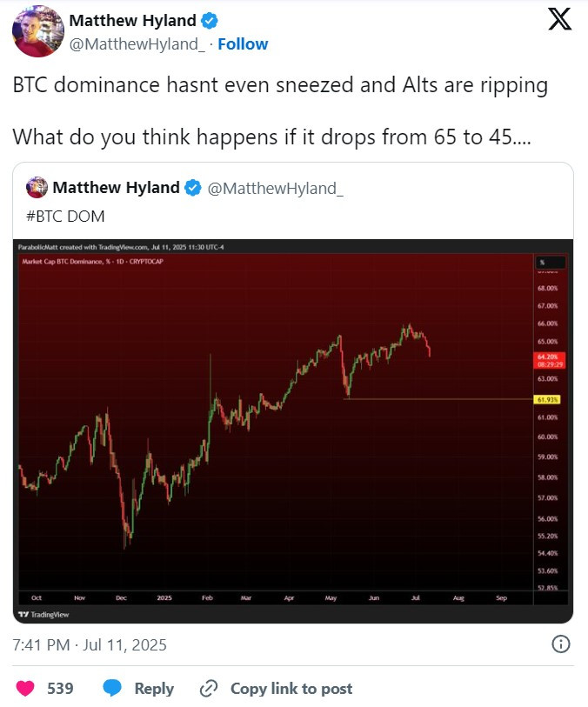
Task: Click the Matthew Hyland name in the quoted tweet
Action: 116,188
